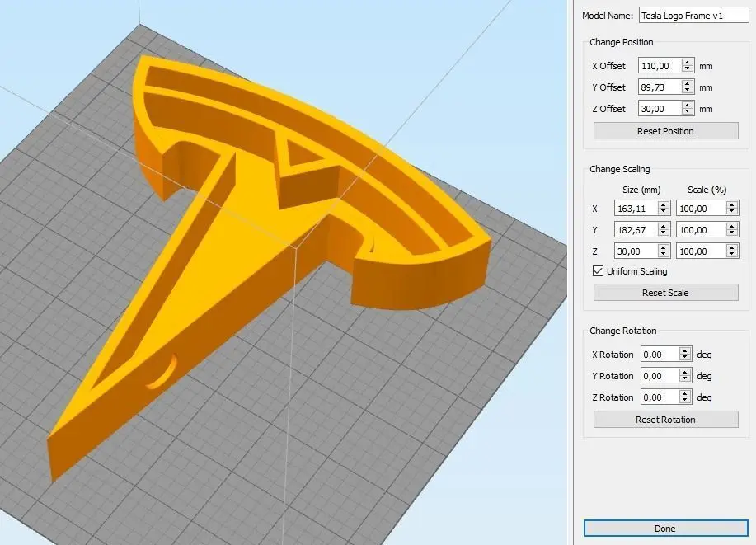Decrease Y Size with down arrow
This screenshot has height=545, width=756.
point(664,233)
